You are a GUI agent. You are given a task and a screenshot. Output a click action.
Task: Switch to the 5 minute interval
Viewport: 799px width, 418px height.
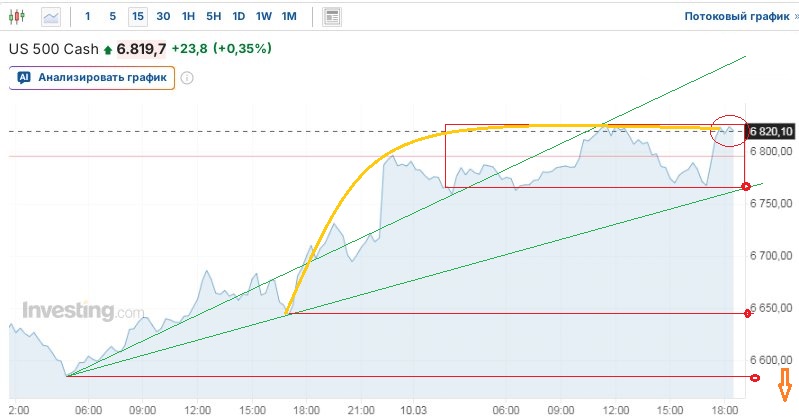112,17
